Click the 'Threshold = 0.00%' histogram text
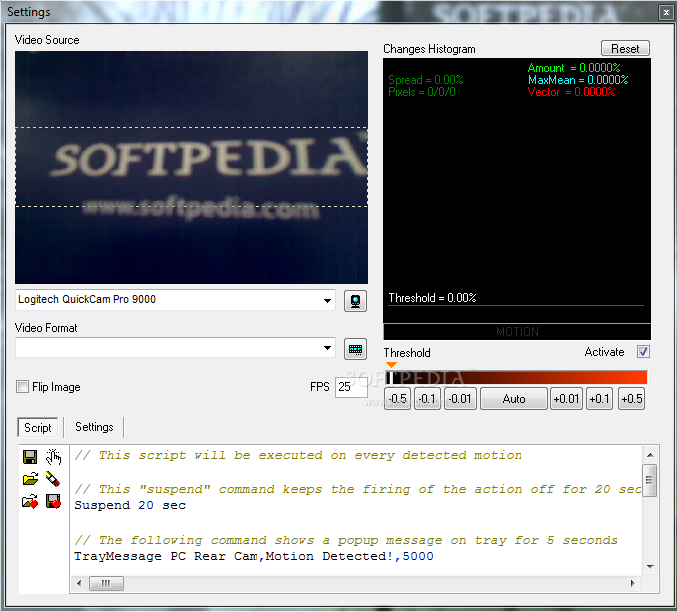This screenshot has width=677, height=612. pos(432,298)
